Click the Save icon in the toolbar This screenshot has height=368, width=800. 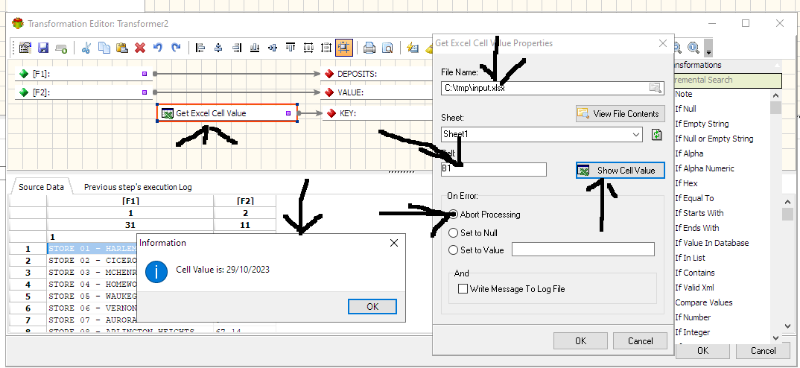coord(43,48)
